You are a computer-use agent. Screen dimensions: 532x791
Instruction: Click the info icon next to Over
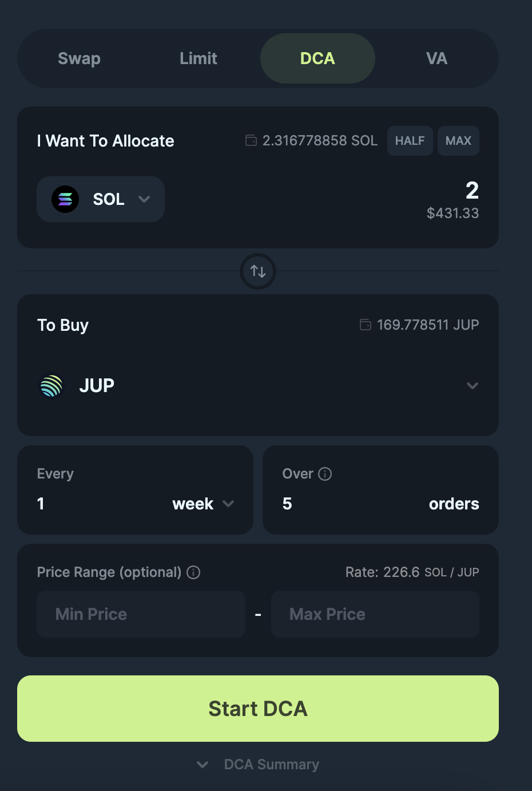point(325,474)
